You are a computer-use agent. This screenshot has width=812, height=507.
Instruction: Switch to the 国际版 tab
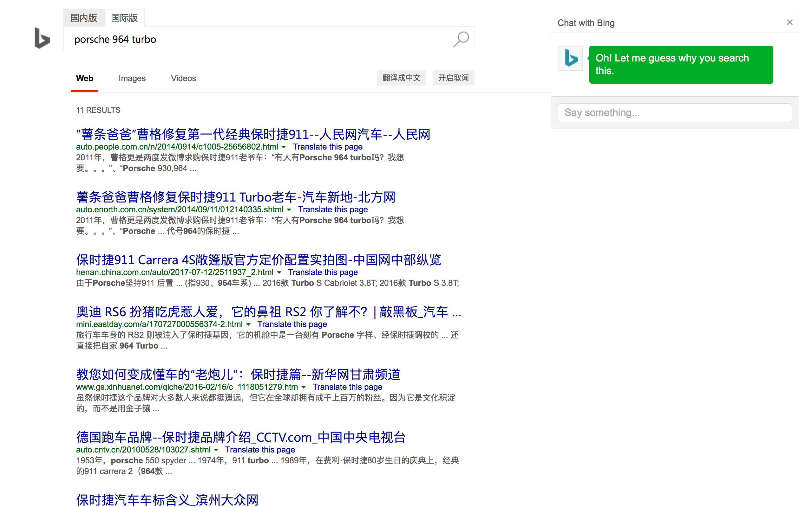124,18
